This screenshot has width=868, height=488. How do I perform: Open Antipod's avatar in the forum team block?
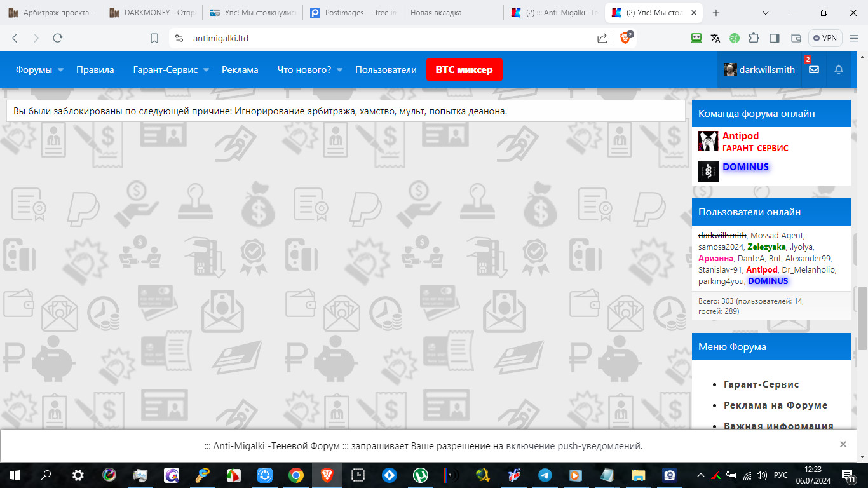tap(709, 141)
